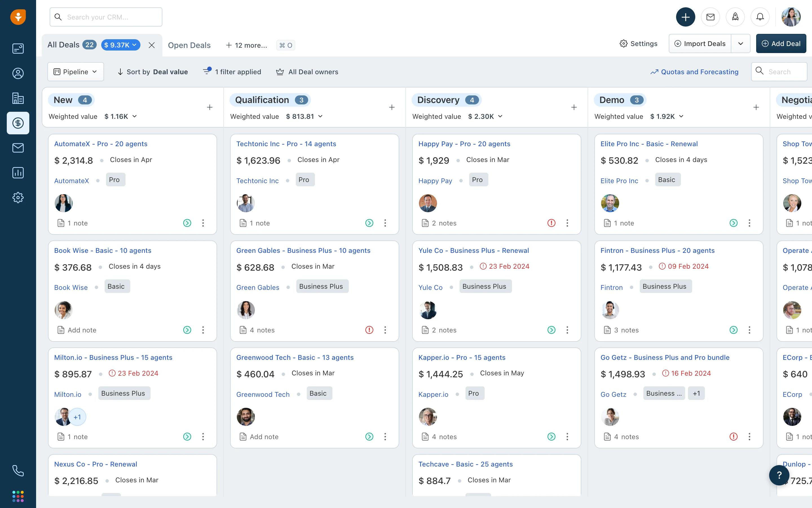Open the phone dialer icon
Viewport: 812px width, 508px height.
(18, 471)
